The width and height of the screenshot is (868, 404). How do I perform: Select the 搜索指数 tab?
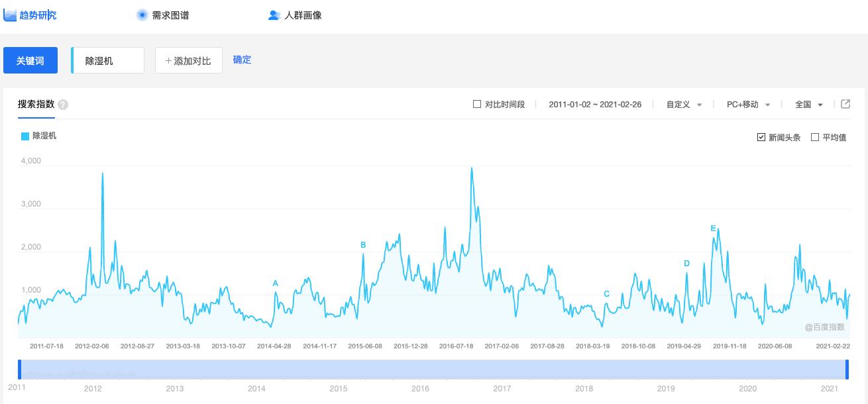click(x=36, y=104)
